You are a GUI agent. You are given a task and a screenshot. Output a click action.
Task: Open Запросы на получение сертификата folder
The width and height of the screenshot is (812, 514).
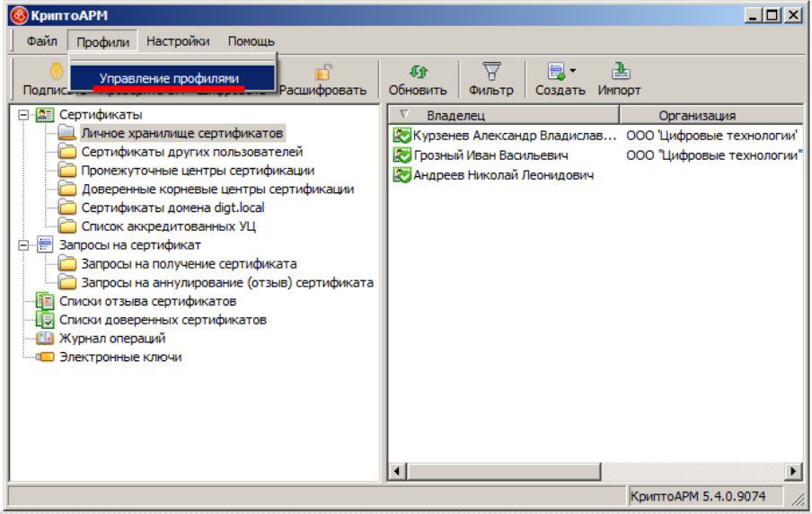coord(189,263)
